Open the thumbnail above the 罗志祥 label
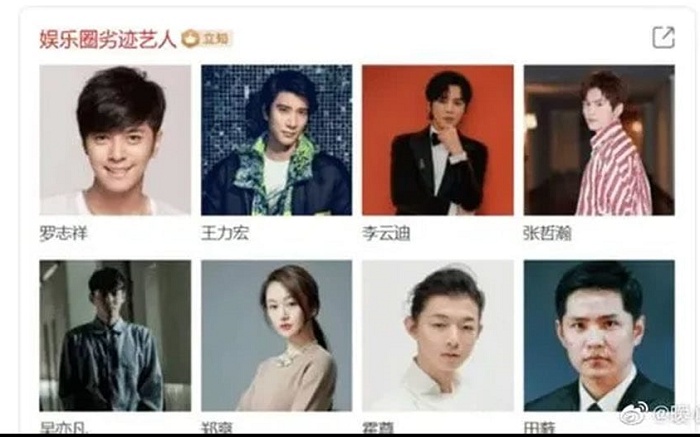 coord(115,140)
